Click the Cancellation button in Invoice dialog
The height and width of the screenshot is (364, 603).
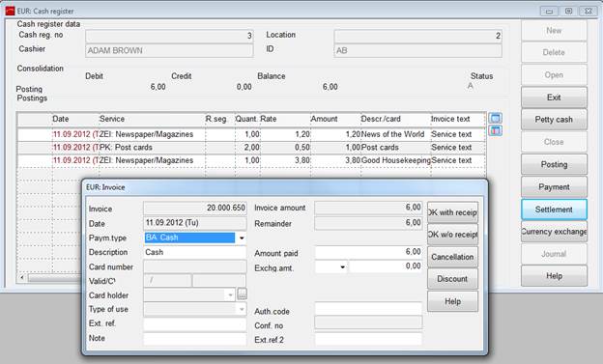(x=452, y=257)
